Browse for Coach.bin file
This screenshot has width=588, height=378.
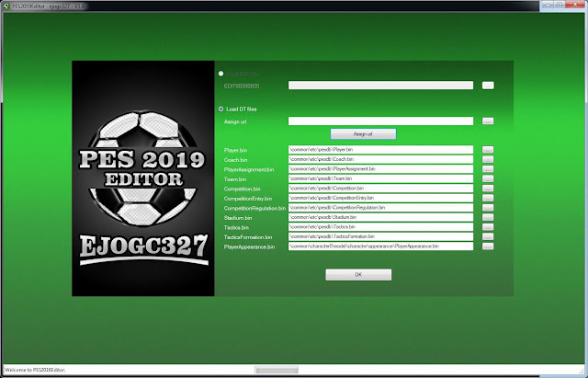click(x=488, y=159)
